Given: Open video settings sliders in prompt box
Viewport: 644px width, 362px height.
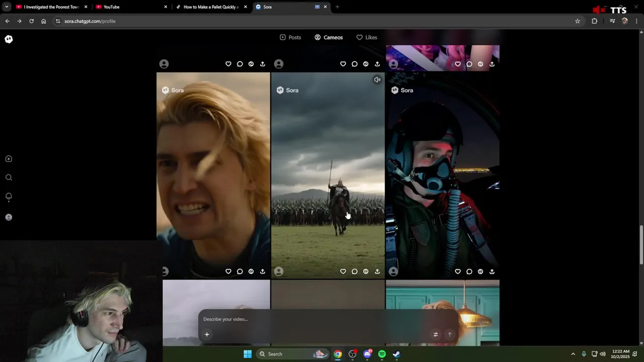Looking at the screenshot, I should [x=436, y=334].
